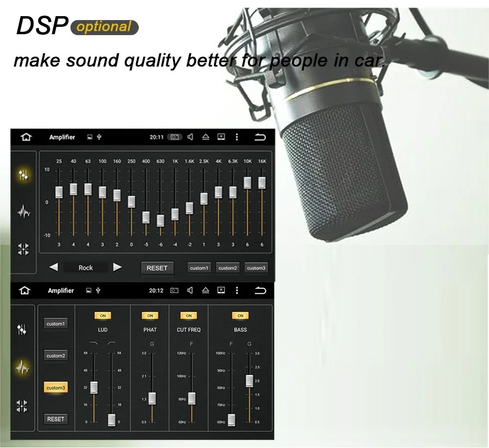Click the 4K equalizer slider handle

tap(219, 192)
